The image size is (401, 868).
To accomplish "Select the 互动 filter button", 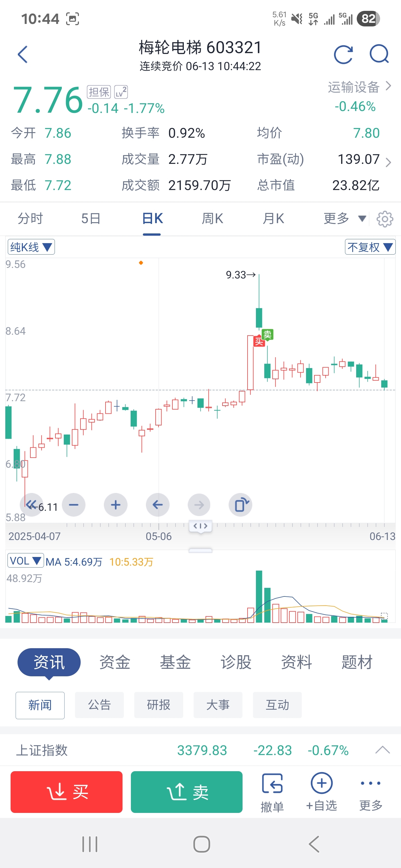I will click(x=277, y=705).
